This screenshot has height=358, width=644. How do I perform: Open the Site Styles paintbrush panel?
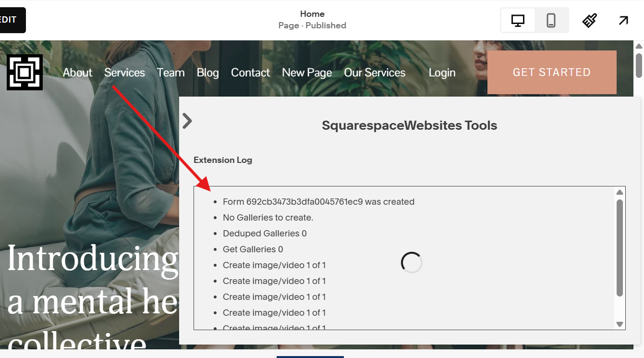click(x=589, y=20)
